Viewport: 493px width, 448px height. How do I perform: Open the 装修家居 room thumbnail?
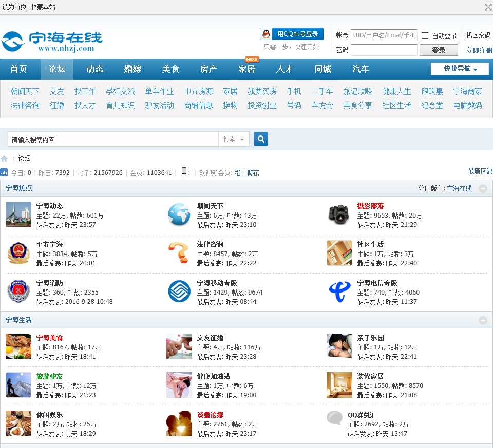click(339, 385)
